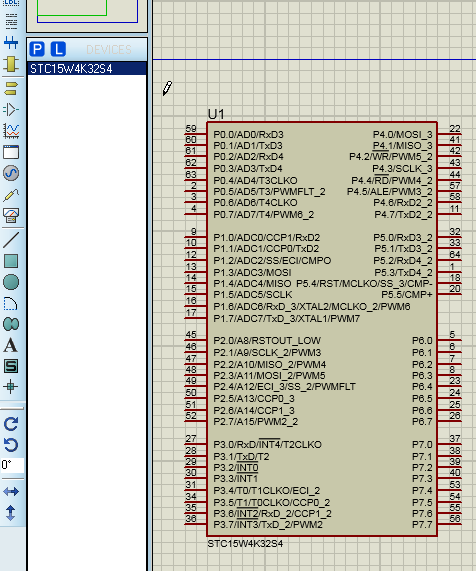The width and height of the screenshot is (476, 571).
Task: Select the Text Script mode tool
Action: 11,21
